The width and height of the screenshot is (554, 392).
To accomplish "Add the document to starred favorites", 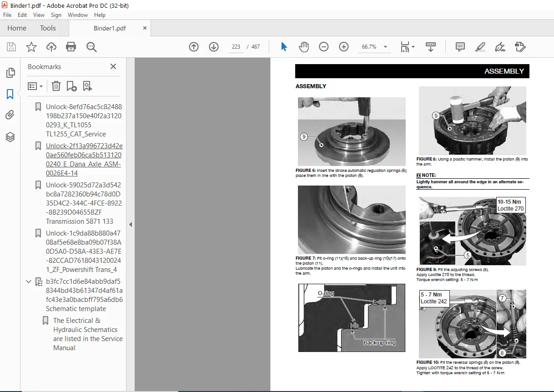I will tap(31, 47).
